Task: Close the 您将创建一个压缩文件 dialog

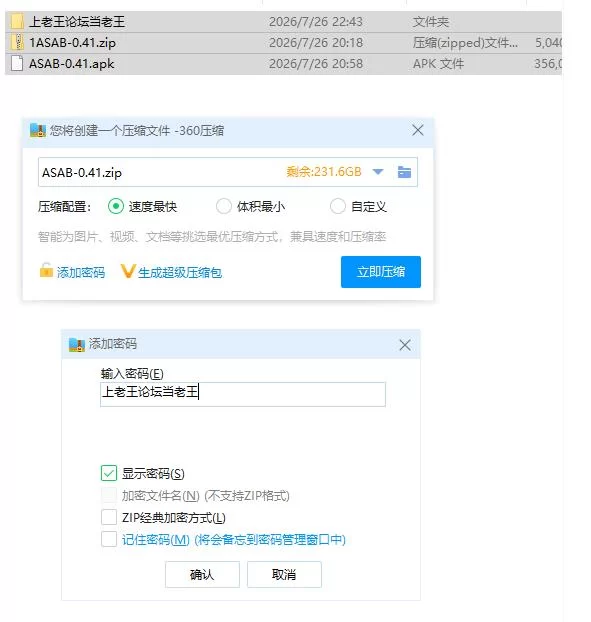Action: pyautogui.click(x=418, y=130)
